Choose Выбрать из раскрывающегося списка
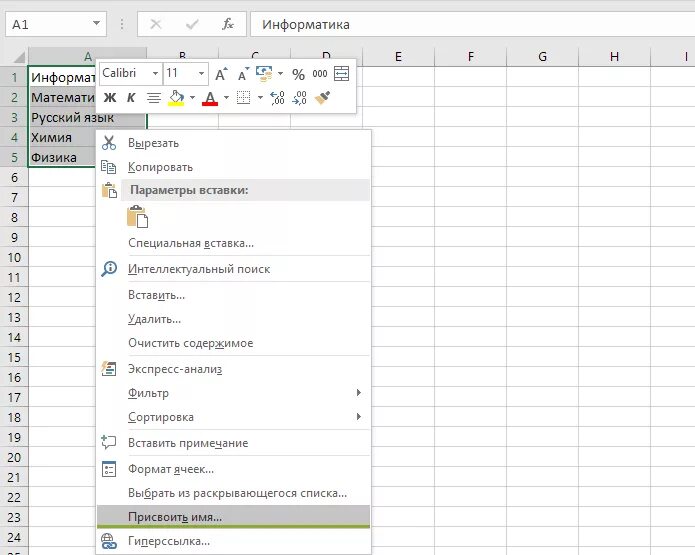The height and width of the screenshot is (555, 695). pyautogui.click(x=234, y=492)
